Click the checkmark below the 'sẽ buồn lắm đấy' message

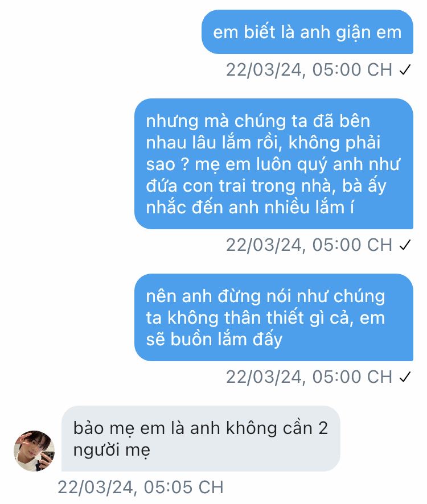(x=405, y=377)
